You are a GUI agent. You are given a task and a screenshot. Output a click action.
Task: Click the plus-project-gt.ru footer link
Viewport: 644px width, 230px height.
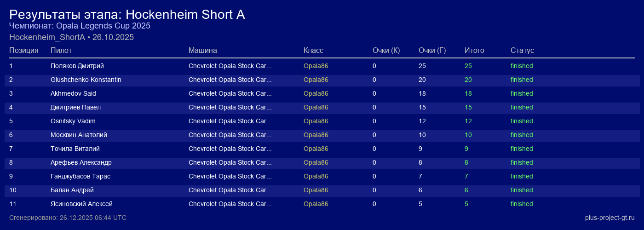point(609,218)
